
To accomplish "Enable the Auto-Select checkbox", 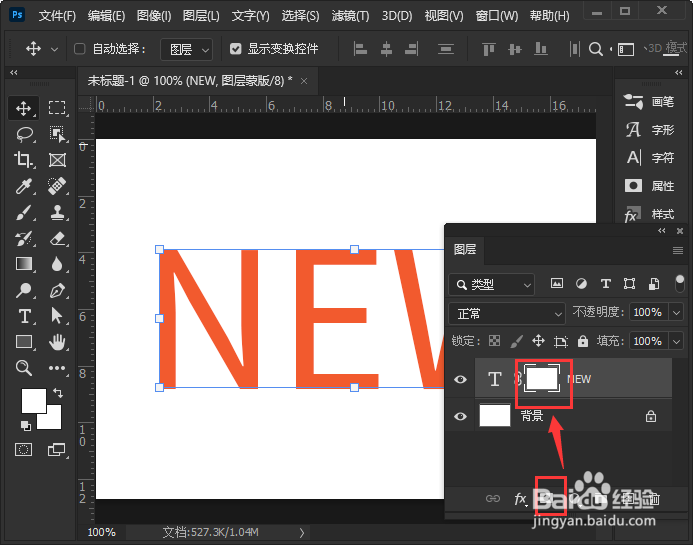I will point(80,49).
